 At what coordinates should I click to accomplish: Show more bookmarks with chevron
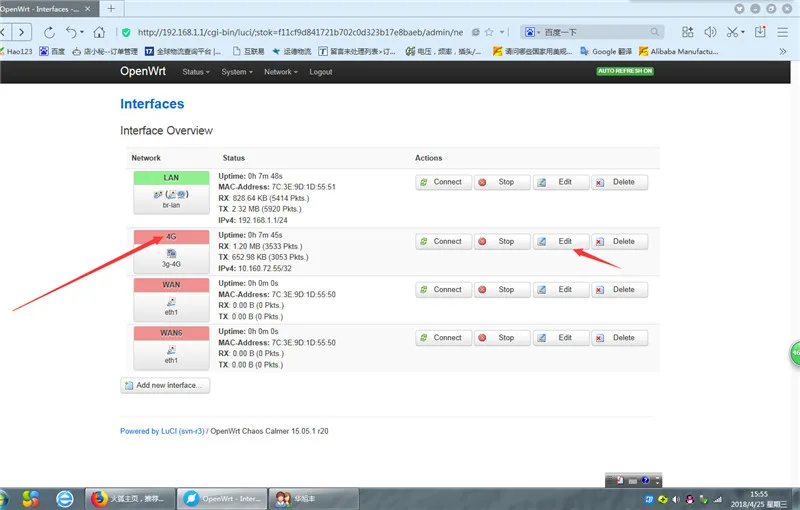coord(783,52)
